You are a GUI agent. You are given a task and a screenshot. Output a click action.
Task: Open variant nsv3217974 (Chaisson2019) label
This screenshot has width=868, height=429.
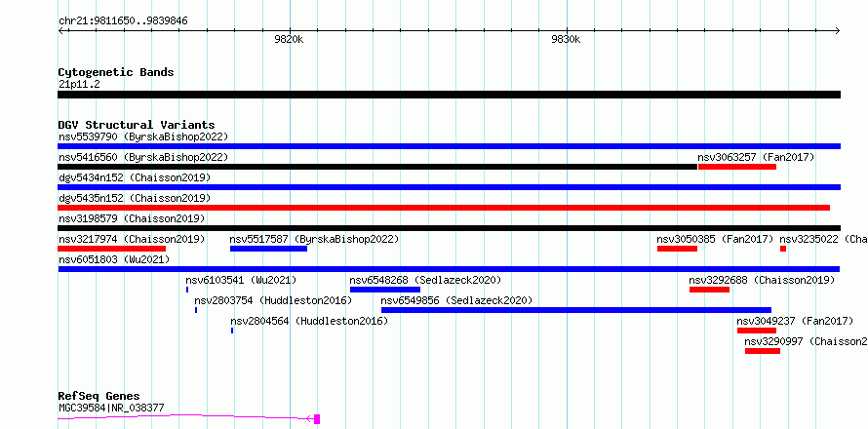pos(132,239)
